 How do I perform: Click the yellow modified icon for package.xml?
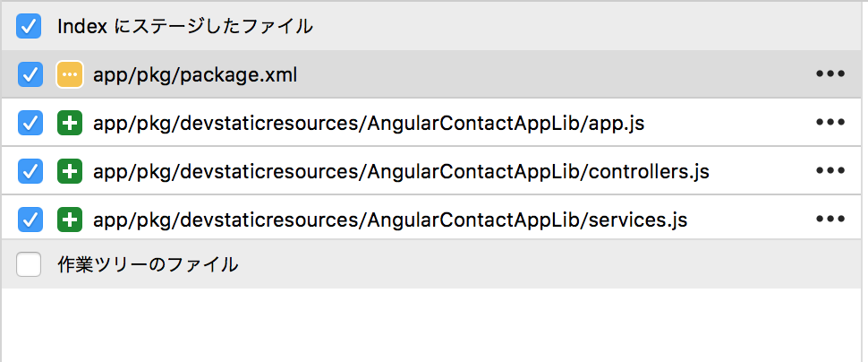(x=70, y=74)
